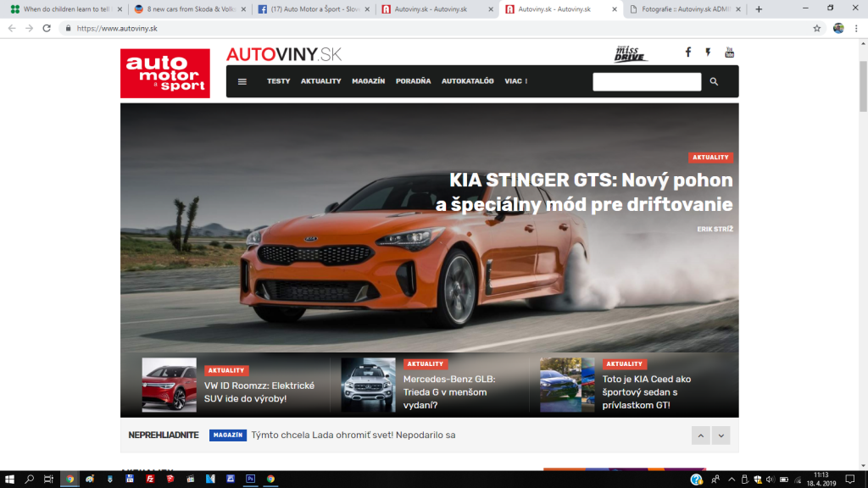This screenshot has height=488, width=868.
Task: Open the YouTube icon in header
Action: pyautogui.click(x=729, y=52)
